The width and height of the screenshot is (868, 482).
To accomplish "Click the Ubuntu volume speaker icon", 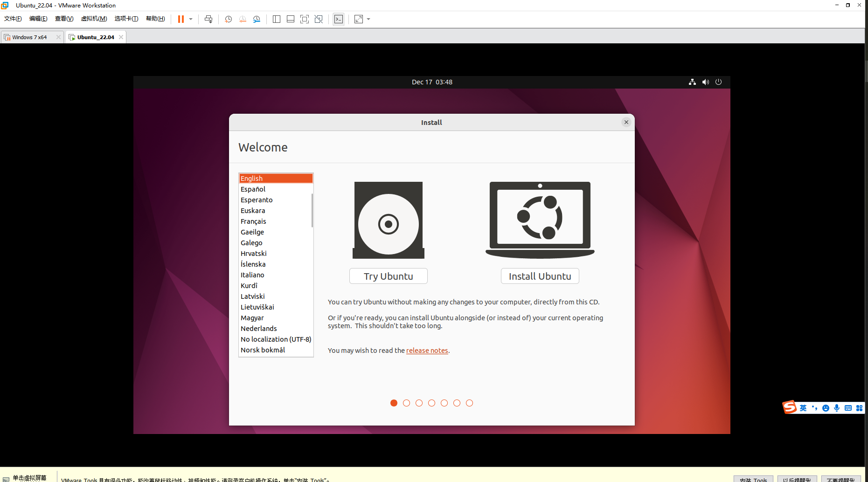I will click(x=706, y=82).
